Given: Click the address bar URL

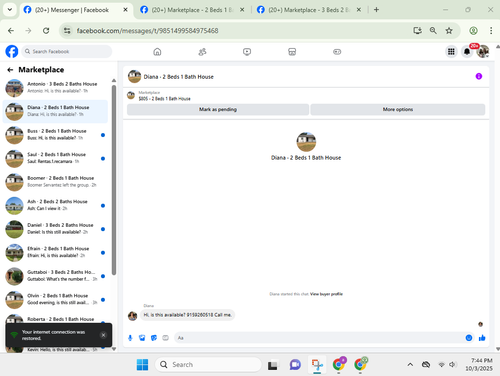Looking at the screenshot, I should tap(147, 31).
